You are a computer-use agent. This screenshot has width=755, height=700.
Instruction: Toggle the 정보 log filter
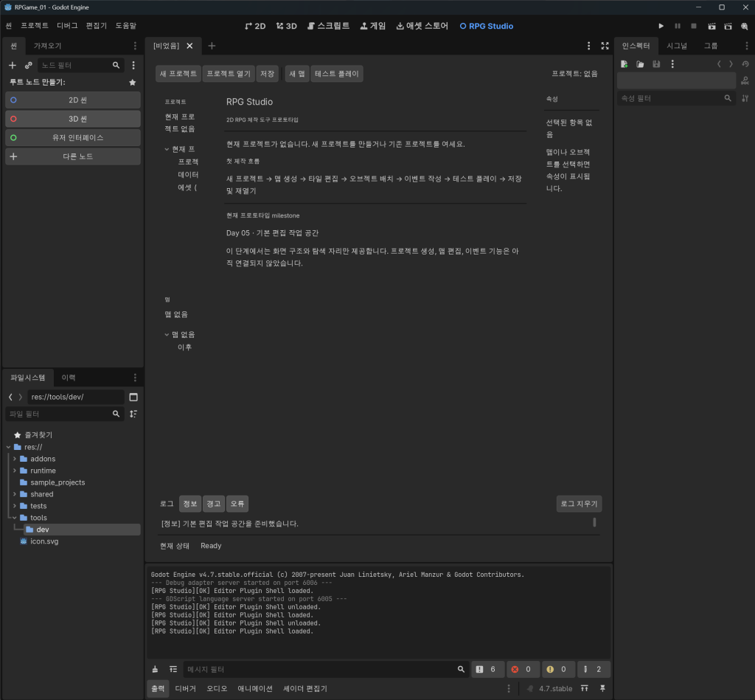189,504
